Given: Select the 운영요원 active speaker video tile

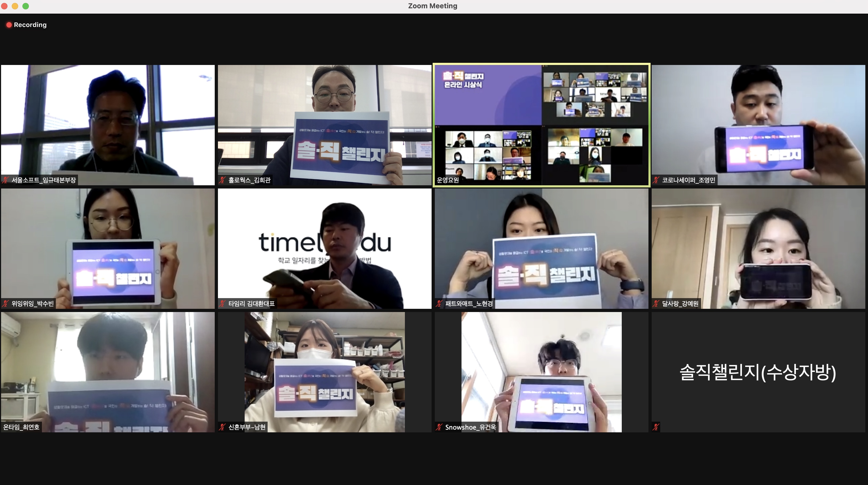Looking at the screenshot, I should pyautogui.click(x=541, y=125).
